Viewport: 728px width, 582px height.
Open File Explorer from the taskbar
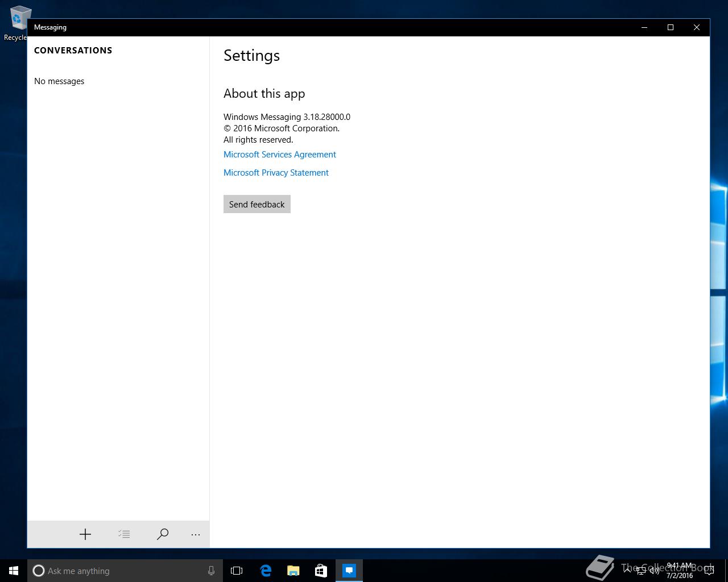point(293,571)
